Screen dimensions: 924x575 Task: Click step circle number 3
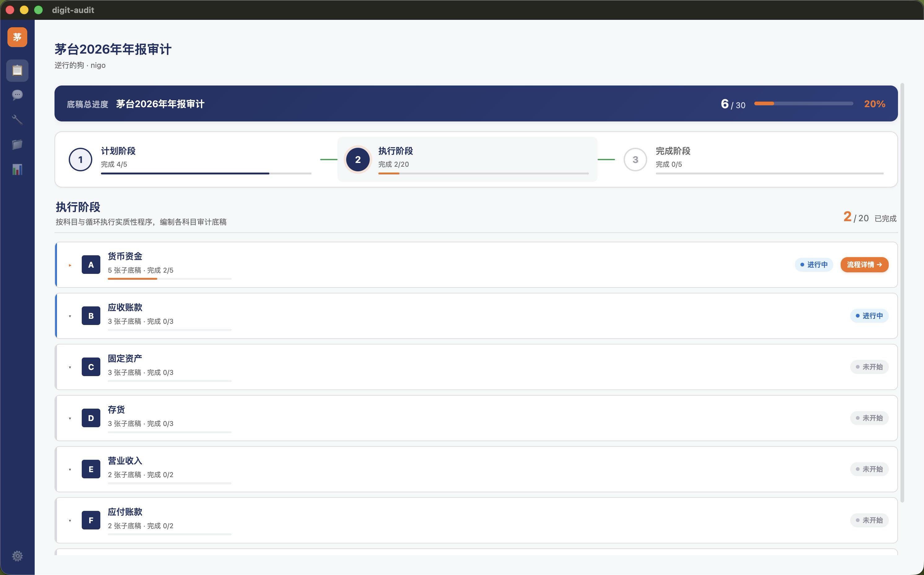(635, 159)
